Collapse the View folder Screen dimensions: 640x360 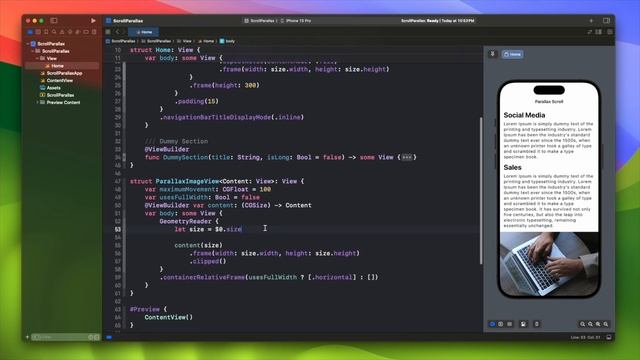click(x=37, y=58)
